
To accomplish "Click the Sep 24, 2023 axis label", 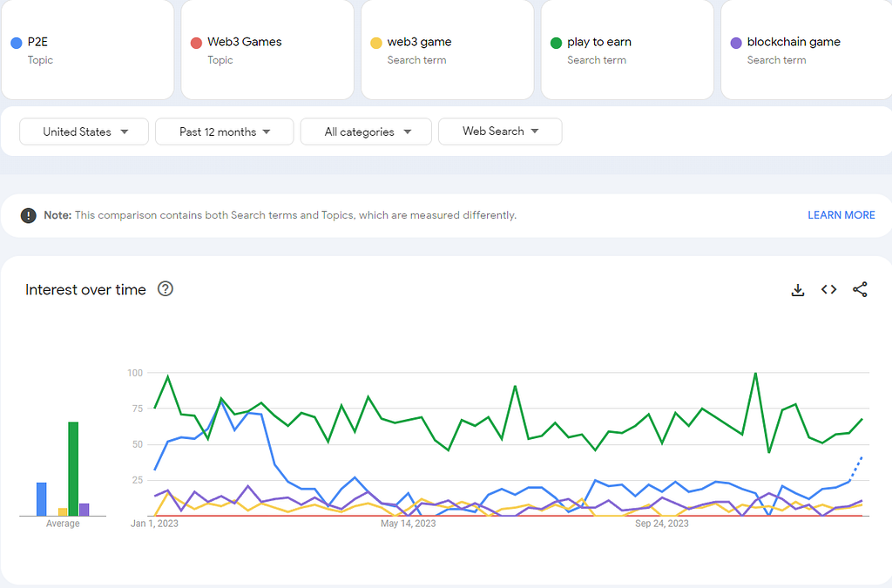I will pos(662,524).
